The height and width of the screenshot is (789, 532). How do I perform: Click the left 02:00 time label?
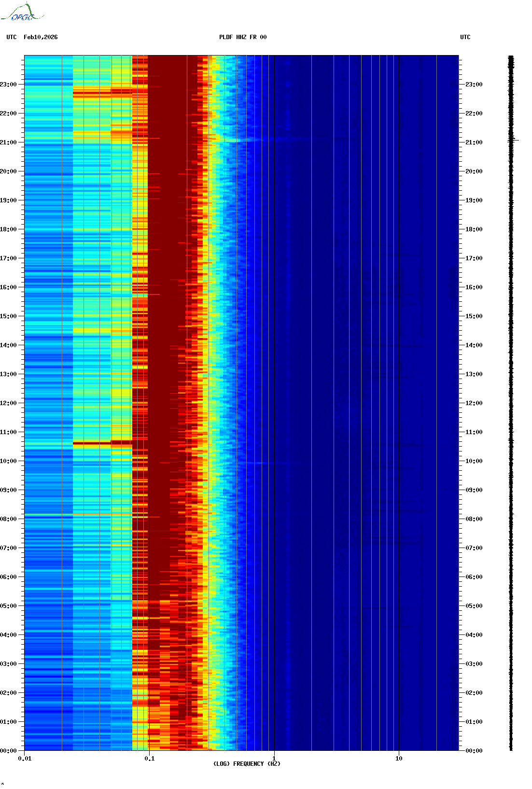pyautogui.click(x=8, y=693)
